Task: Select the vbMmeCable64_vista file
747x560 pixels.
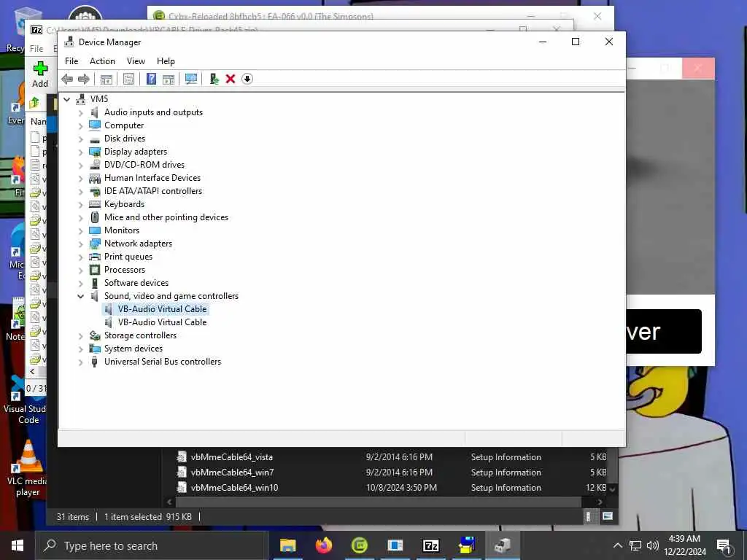Action: pyautogui.click(x=231, y=457)
